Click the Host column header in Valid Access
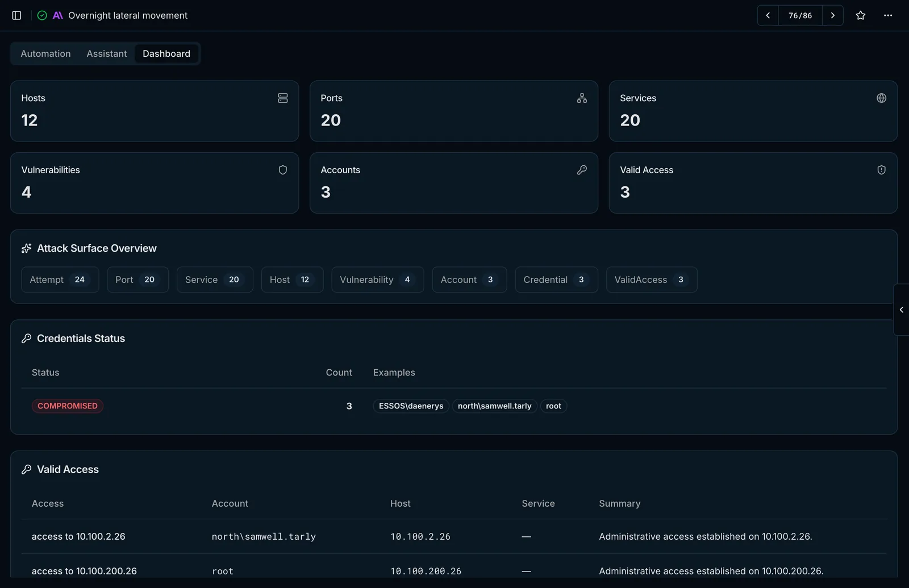 coord(401,503)
